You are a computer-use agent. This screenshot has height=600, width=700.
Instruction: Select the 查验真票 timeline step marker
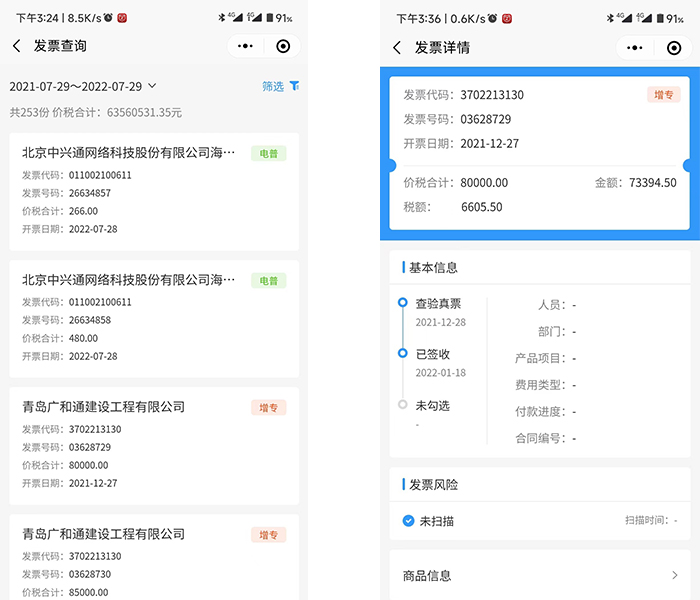point(403,303)
